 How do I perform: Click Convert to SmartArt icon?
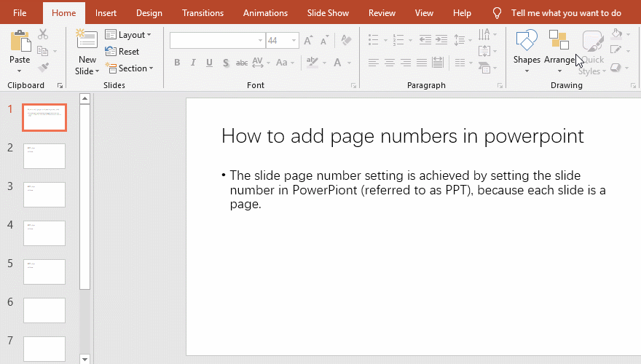[x=484, y=68]
